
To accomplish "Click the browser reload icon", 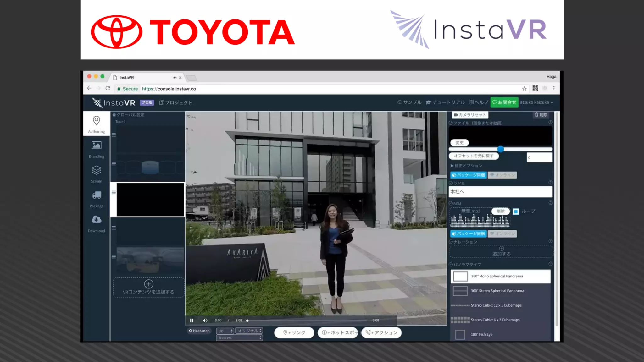I will tap(108, 89).
